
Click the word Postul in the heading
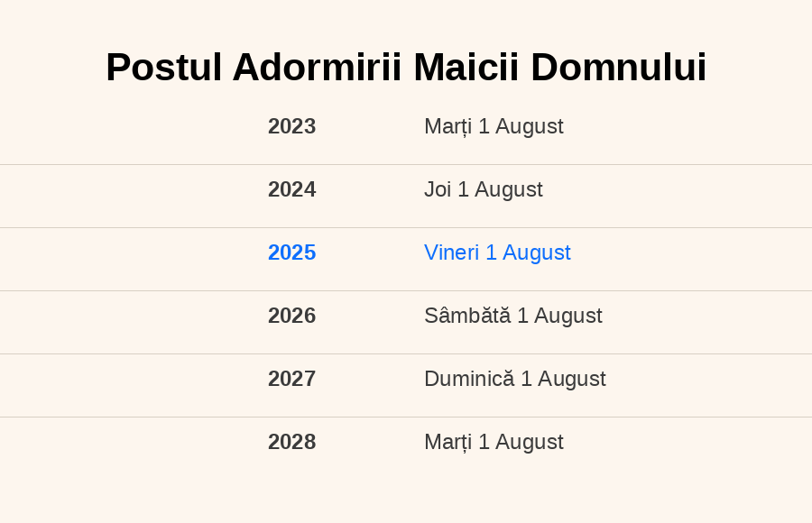164,68
